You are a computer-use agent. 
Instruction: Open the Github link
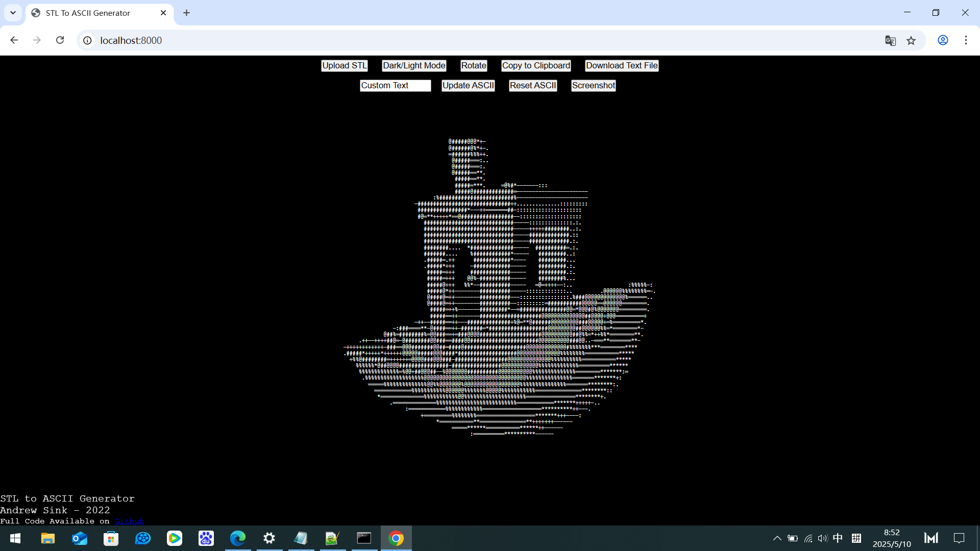point(129,521)
